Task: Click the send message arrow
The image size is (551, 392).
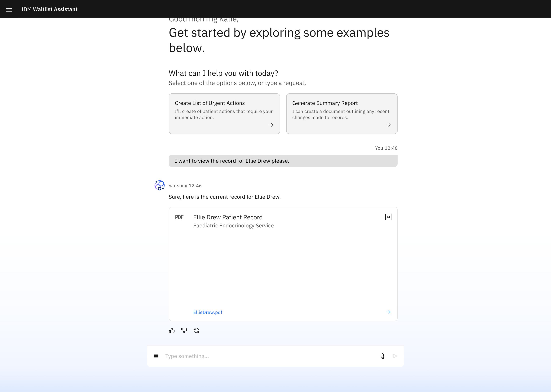Action: (395, 356)
